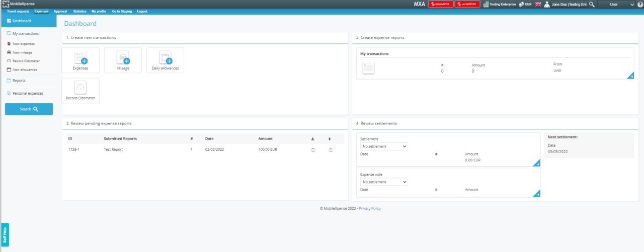Open the Daily allowances tile
The width and height of the screenshot is (644, 252).
[165, 60]
